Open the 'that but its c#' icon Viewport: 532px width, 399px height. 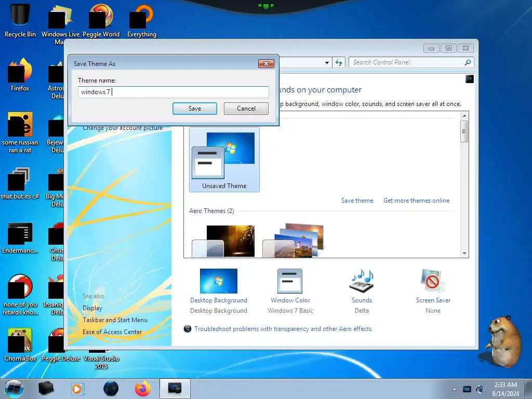pos(20,183)
